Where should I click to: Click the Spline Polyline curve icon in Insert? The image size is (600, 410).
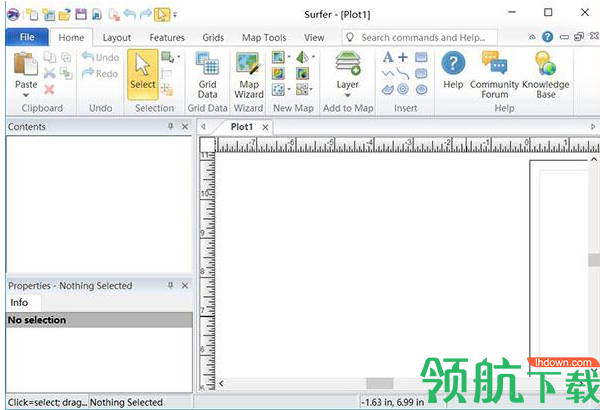click(403, 73)
